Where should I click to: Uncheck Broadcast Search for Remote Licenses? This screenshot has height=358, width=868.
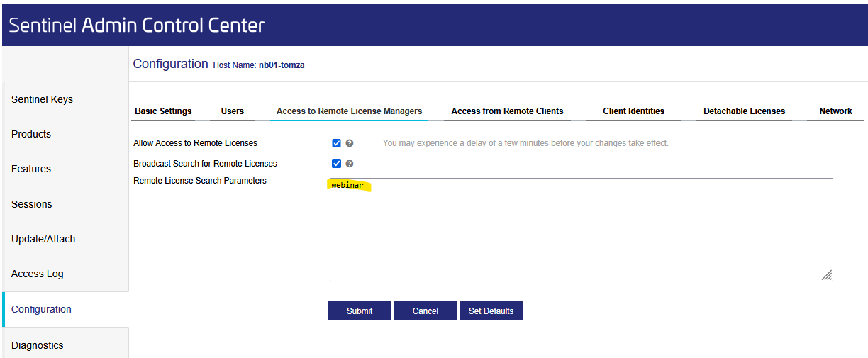point(337,164)
